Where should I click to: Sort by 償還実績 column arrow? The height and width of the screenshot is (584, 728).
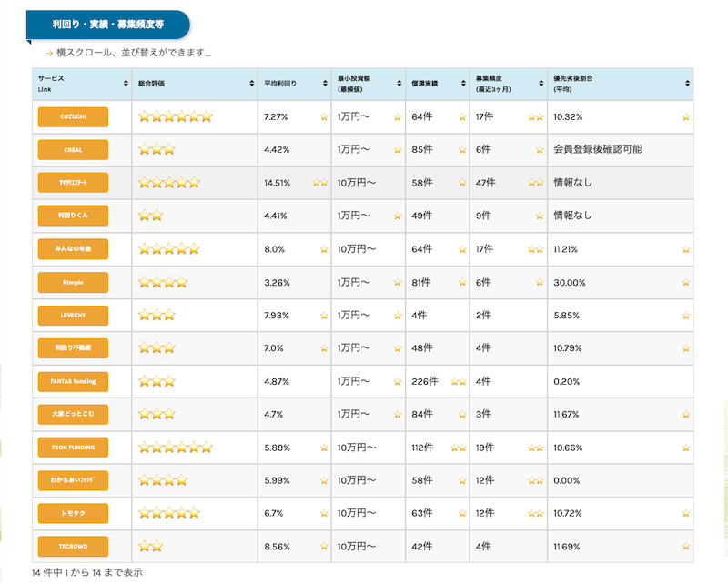coord(463,83)
